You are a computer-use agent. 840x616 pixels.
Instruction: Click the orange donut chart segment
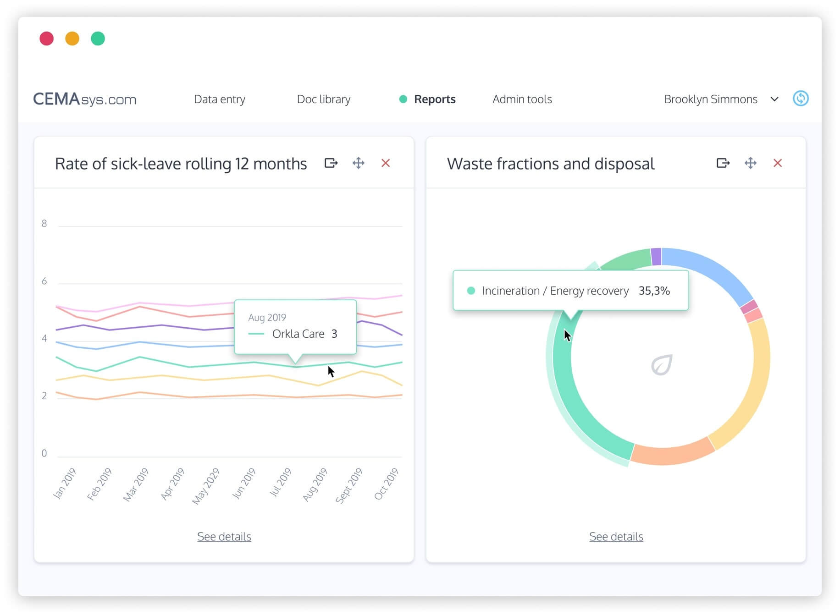672,454
